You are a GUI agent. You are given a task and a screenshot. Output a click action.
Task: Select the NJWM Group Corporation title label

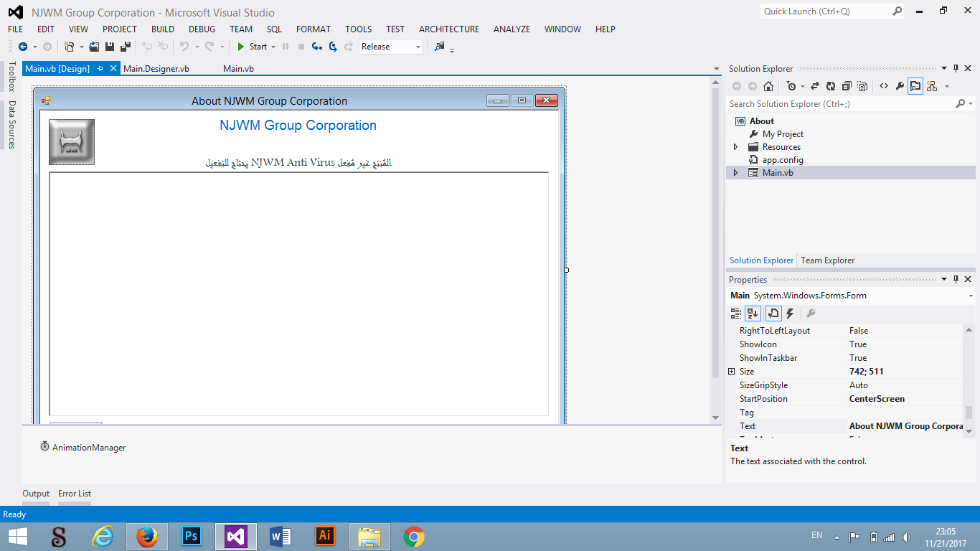pyautogui.click(x=298, y=126)
